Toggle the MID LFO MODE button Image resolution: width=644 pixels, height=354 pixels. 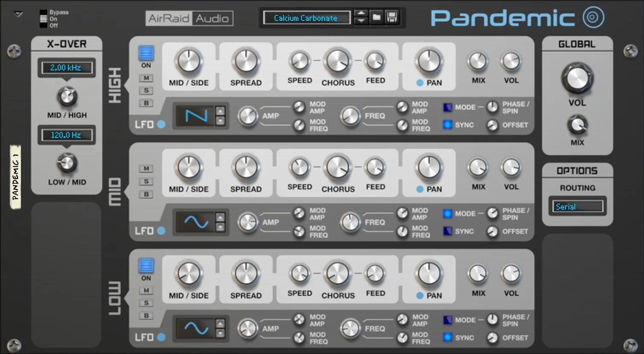[448, 214]
